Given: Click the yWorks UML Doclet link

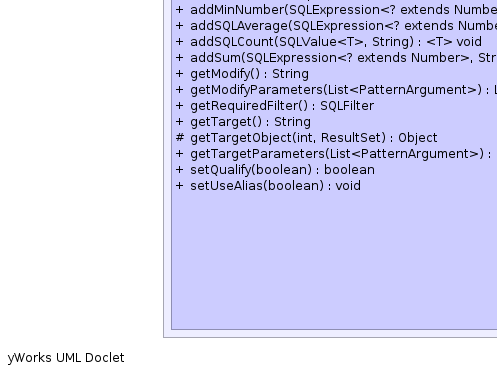Looking at the screenshot, I should click(66, 358).
